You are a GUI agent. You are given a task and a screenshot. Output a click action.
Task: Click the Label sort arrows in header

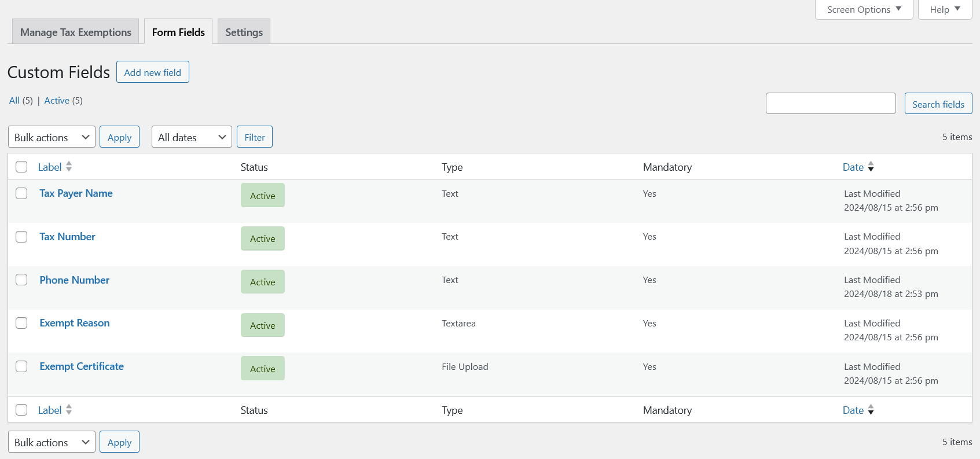click(x=69, y=167)
